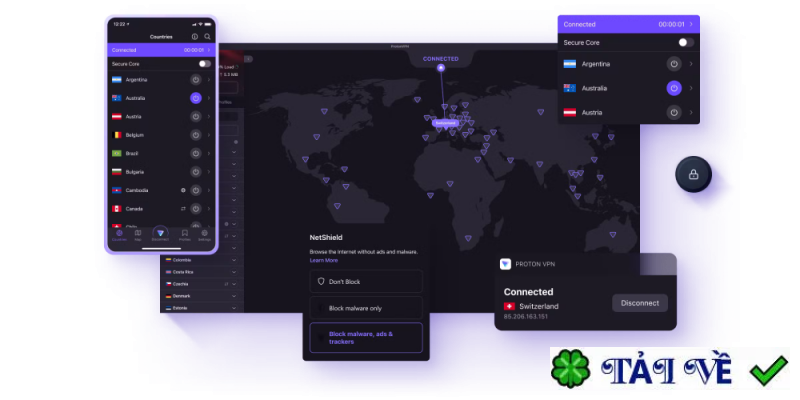The height and width of the screenshot is (400, 800).
Task: Open the Countries tab in phone bottom bar
Action: (x=119, y=235)
